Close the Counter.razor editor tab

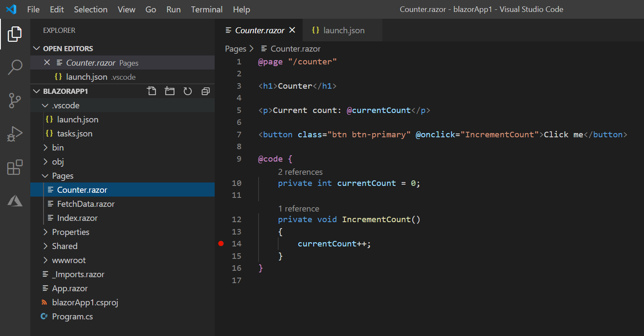point(292,30)
